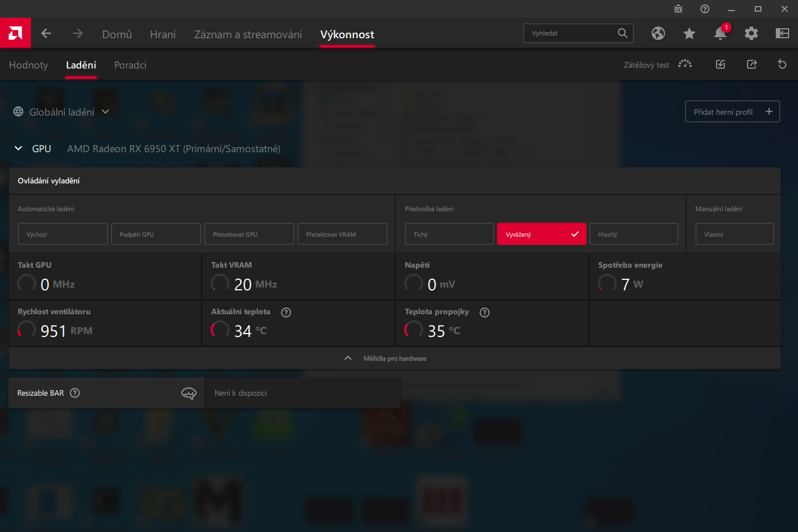Click Přidat herní profil button
The height and width of the screenshot is (532, 798).
tap(733, 111)
